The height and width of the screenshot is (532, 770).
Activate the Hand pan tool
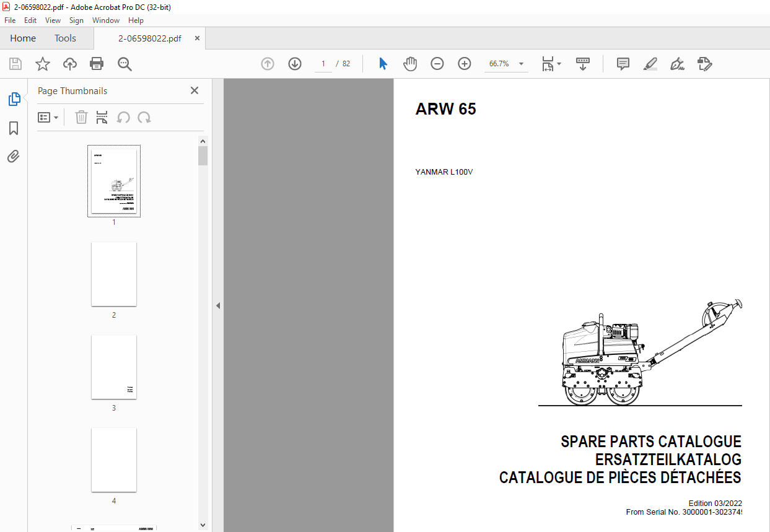[x=410, y=64]
